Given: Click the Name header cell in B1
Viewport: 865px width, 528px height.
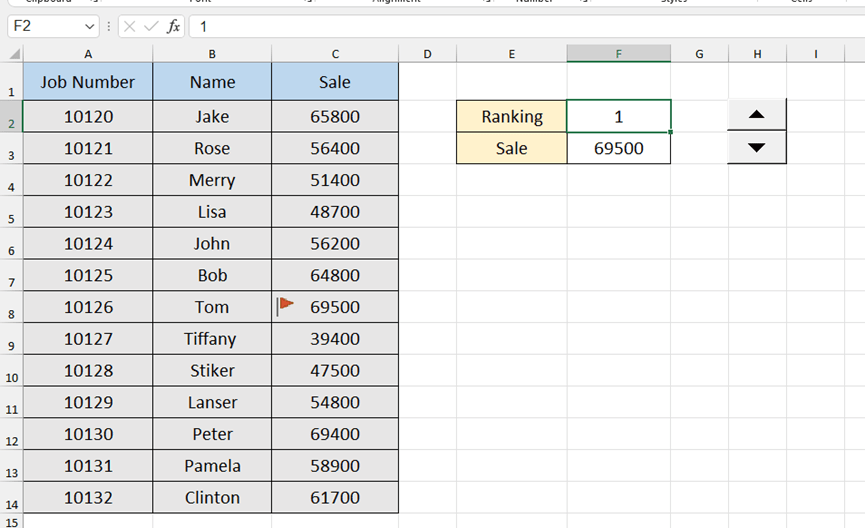Looking at the screenshot, I should click(212, 82).
